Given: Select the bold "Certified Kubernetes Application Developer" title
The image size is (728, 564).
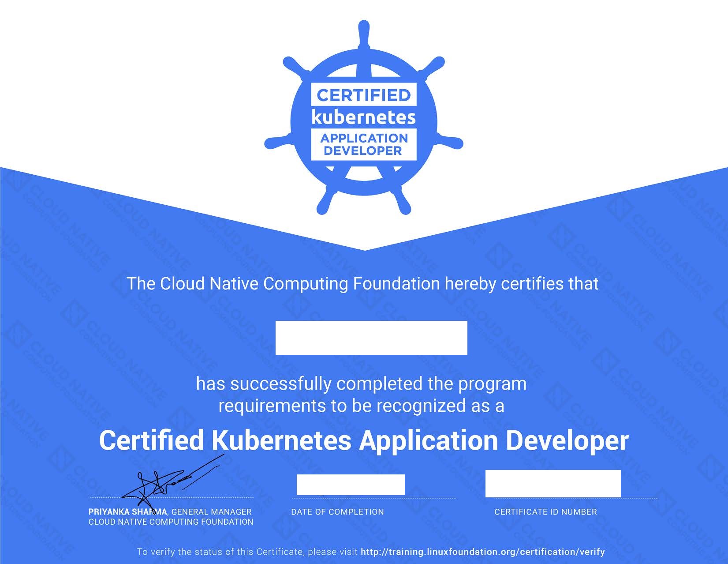Looking at the screenshot, I should click(x=364, y=440).
